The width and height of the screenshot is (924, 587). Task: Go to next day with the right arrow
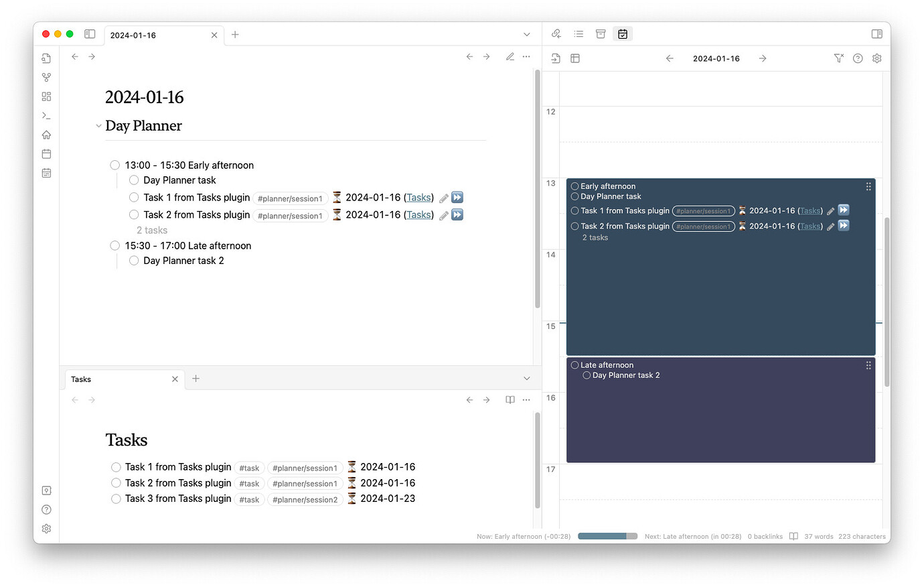click(763, 58)
